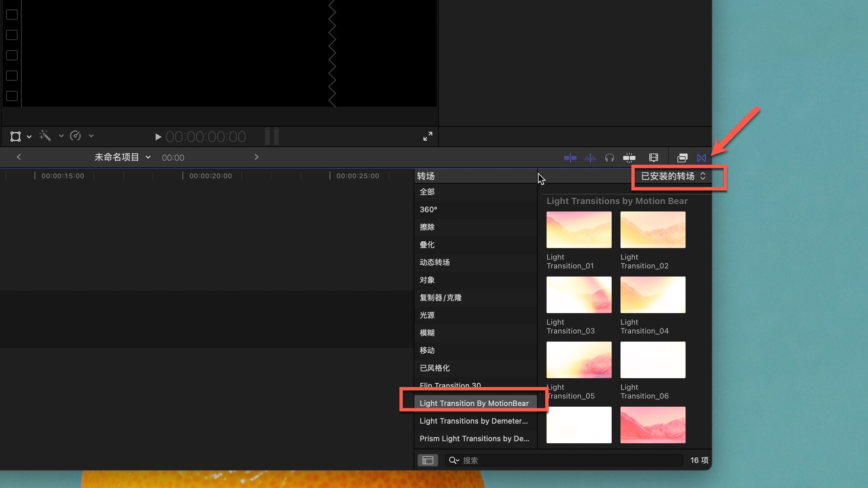Viewport: 868px width, 488px height.
Task: Select the 模糊 category
Action: 476,333
